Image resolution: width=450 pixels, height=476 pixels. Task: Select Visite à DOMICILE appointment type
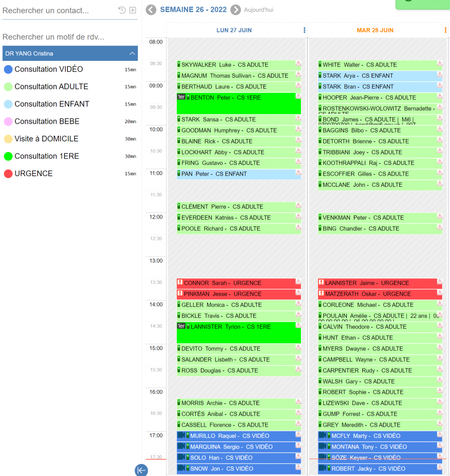[x=46, y=139]
